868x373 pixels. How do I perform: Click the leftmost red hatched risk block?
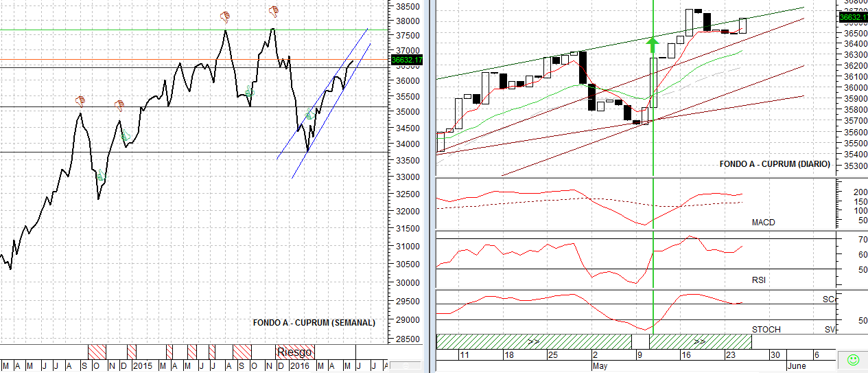[x=97, y=352]
